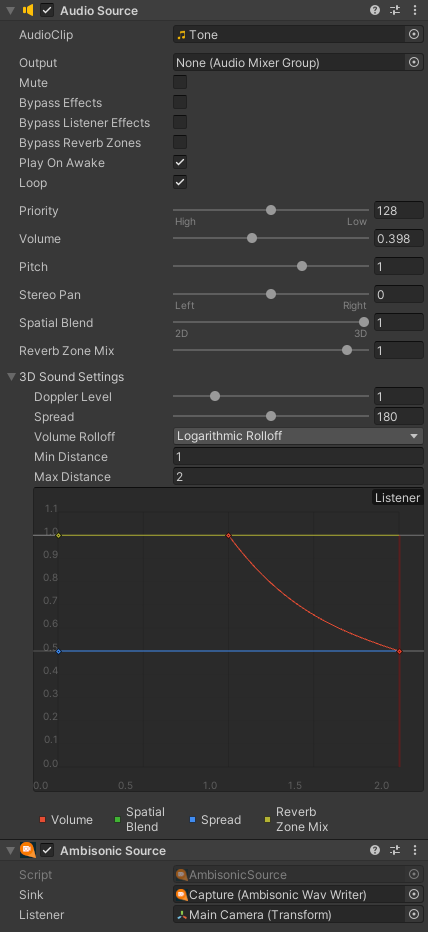Open Ambisonic Source preset settings icon

pyautogui.click(x=395, y=850)
